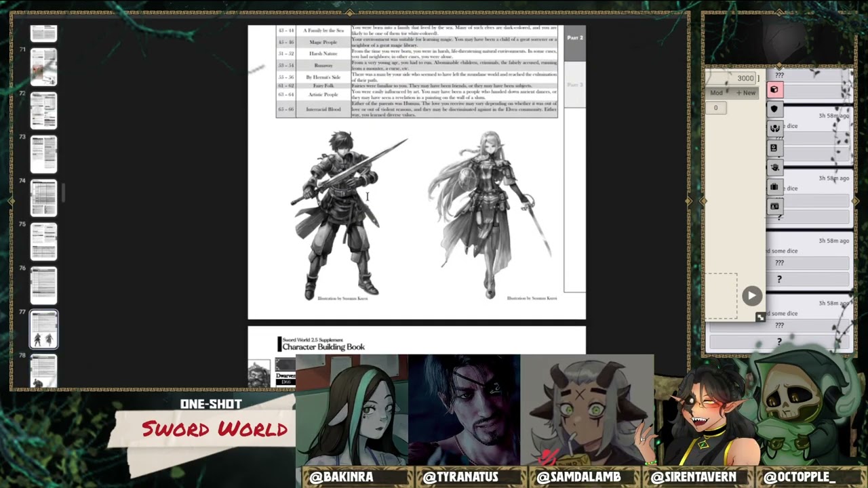Open page 75 thumbnail
The width and height of the screenshot is (868, 488).
[43, 241]
